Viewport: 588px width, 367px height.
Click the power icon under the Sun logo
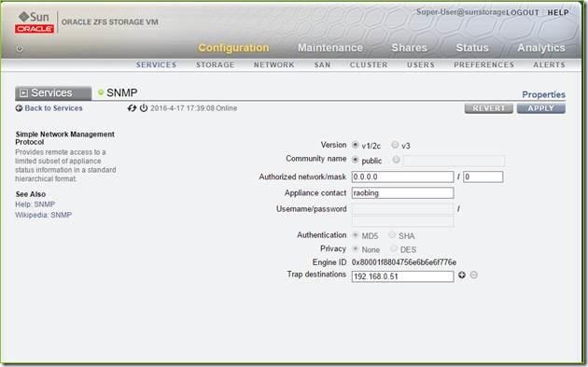(x=20, y=49)
